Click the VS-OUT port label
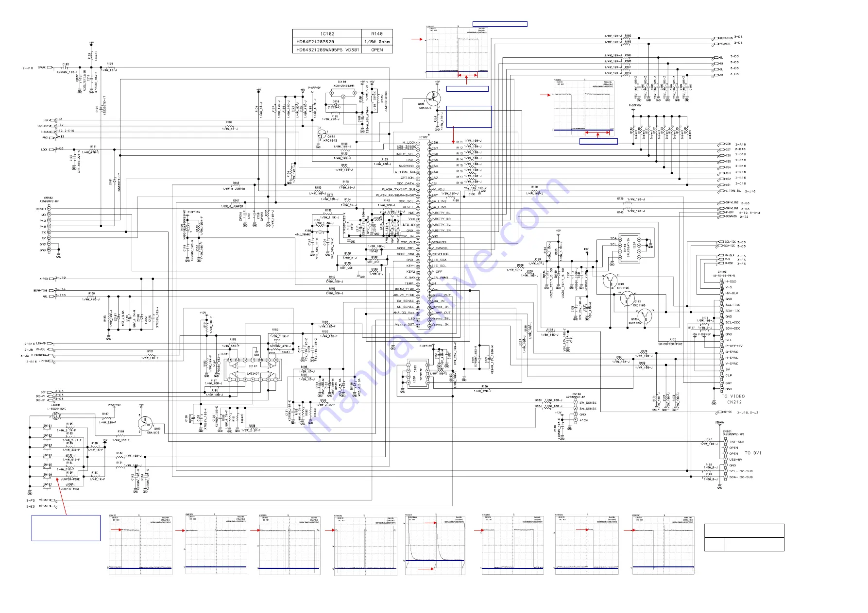Image resolution: width=868 pixels, height=613 pixels. (44, 500)
